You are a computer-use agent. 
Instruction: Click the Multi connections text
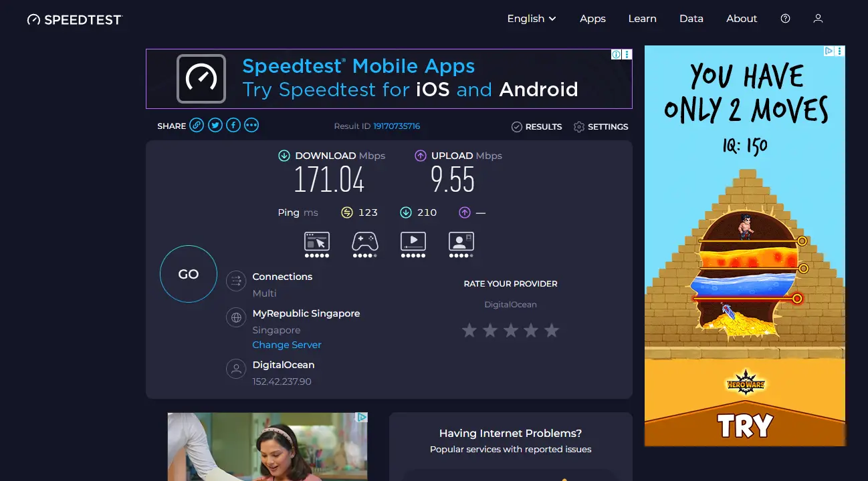point(264,293)
